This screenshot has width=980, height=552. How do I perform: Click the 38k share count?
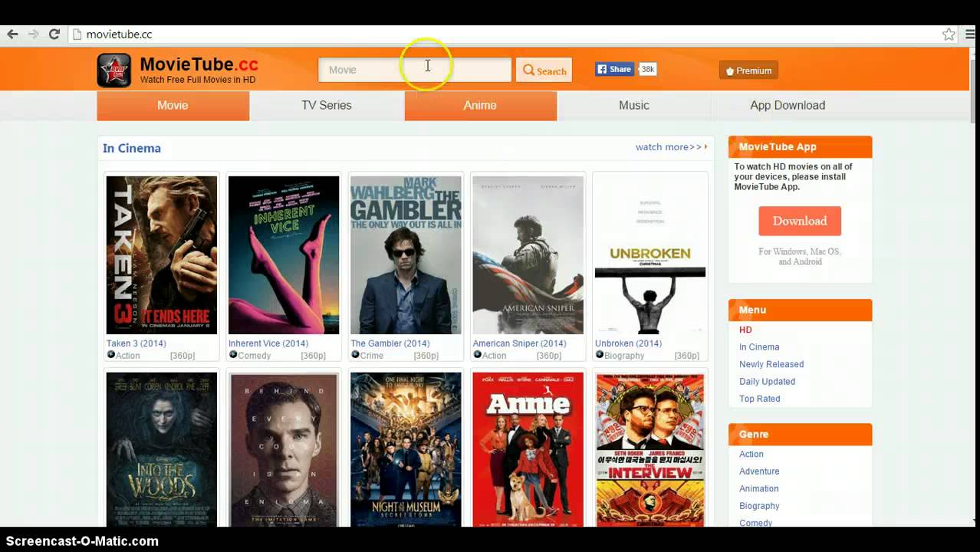click(648, 69)
